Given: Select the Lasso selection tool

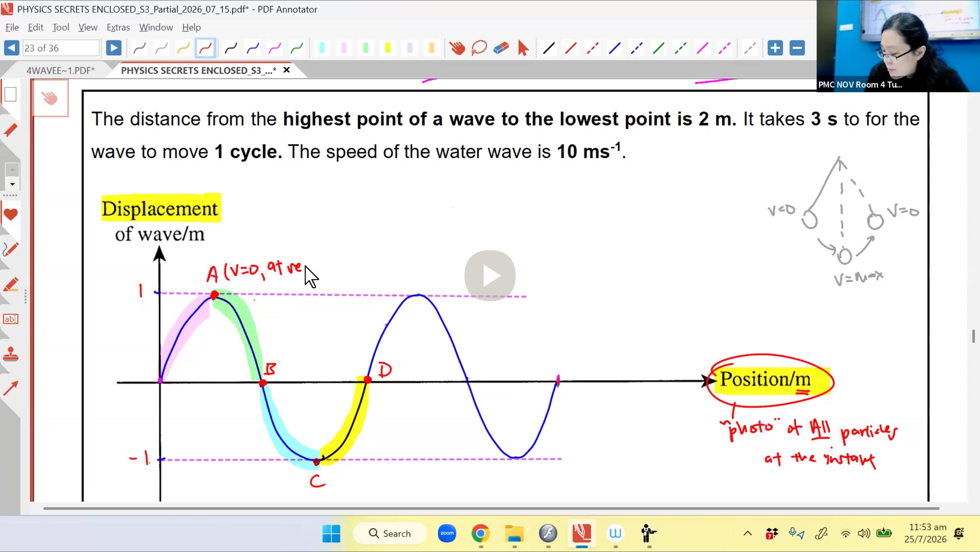Looking at the screenshot, I should point(479,48).
